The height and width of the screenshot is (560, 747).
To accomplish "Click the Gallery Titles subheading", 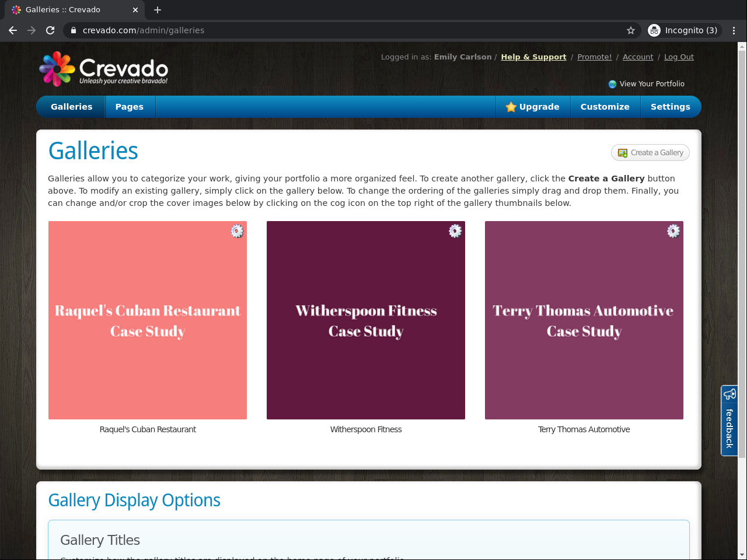I will pyautogui.click(x=100, y=540).
